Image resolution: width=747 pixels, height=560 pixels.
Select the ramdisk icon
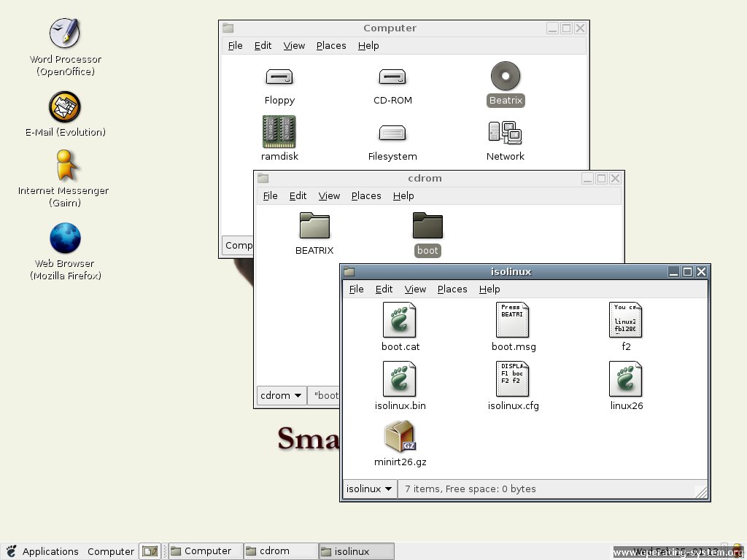click(x=279, y=131)
